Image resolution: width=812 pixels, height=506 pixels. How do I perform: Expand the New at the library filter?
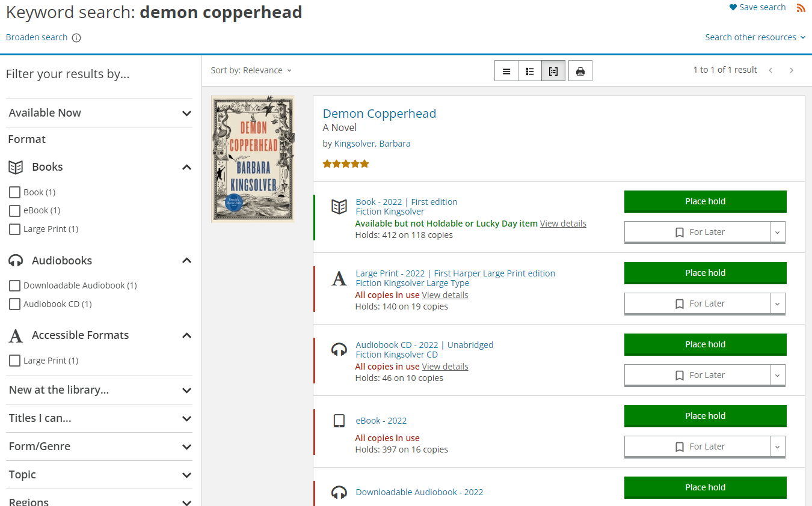coord(99,390)
